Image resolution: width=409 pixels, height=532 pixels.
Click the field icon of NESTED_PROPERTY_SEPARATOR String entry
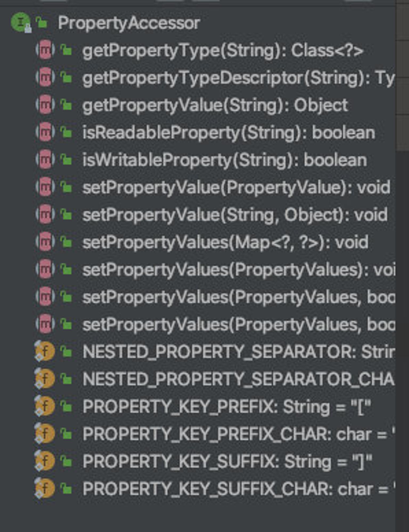coord(44,352)
